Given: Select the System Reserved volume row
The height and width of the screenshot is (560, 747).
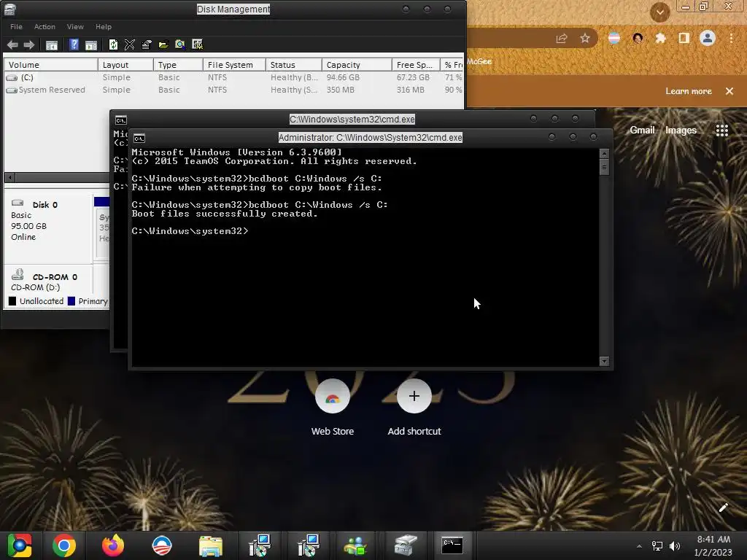Looking at the screenshot, I should [233, 90].
